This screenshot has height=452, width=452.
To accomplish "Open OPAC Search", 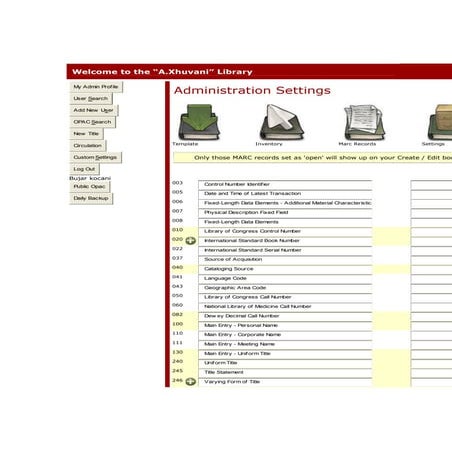I will pyautogui.click(x=92, y=122).
